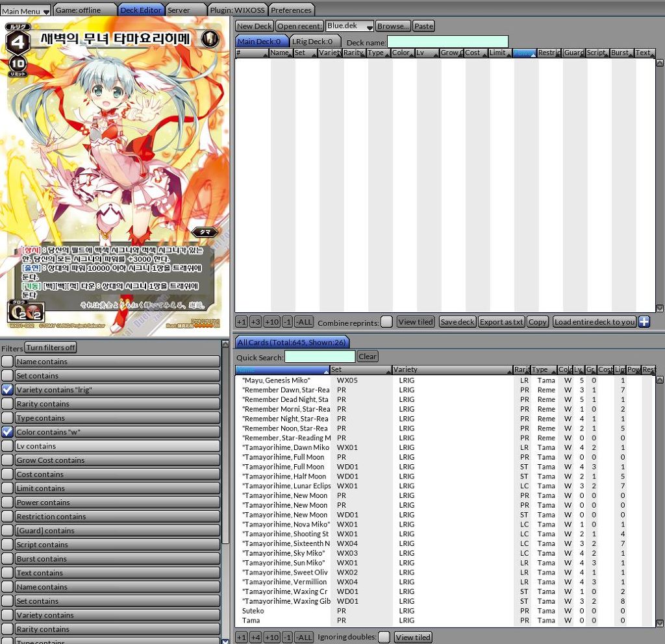Sort the all-cards list by the Type column
Viewport: 665px width, 644px height.
pos(544,369)
